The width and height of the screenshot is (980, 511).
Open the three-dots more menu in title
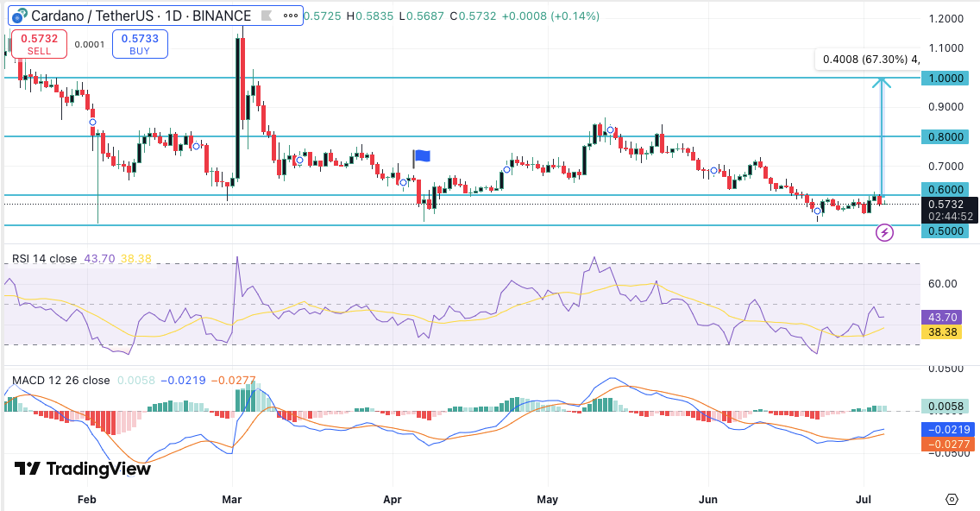click(x=291, y=16)
